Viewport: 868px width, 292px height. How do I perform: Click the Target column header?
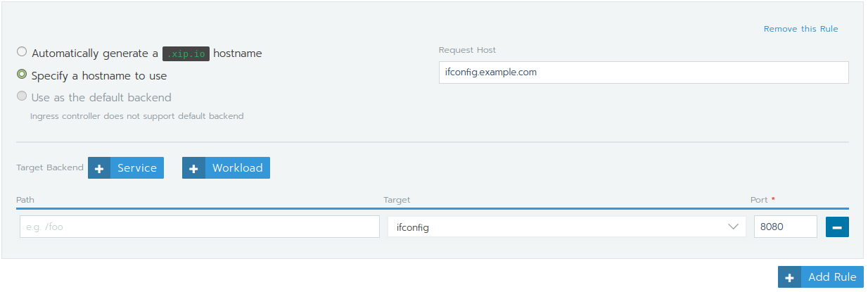[x=397, y=200]
